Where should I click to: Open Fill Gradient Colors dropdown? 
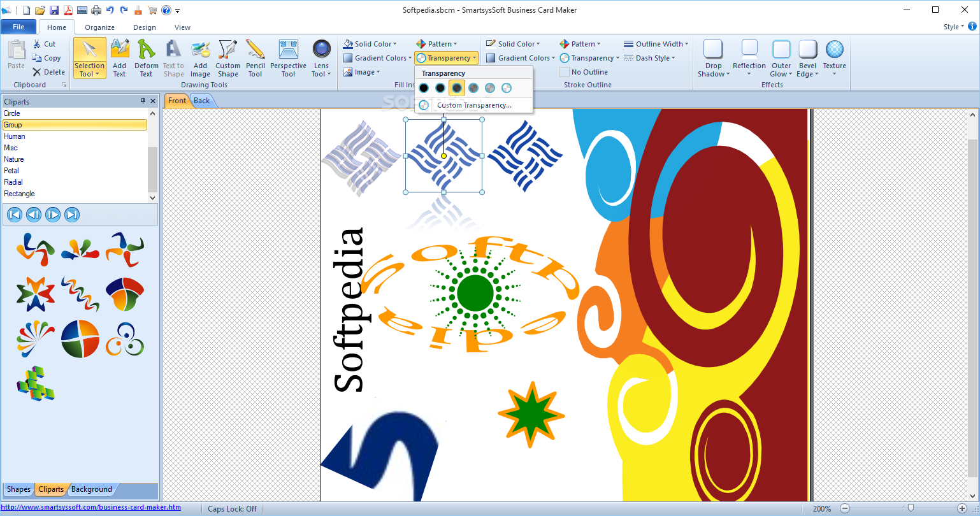coord(377,58)
